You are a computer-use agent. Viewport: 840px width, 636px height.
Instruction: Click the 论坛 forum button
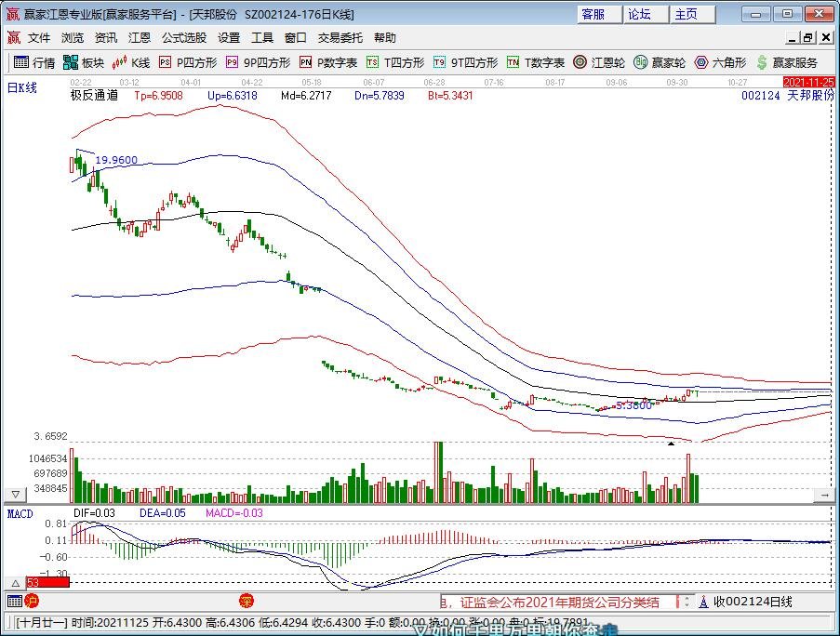[640, 14]
